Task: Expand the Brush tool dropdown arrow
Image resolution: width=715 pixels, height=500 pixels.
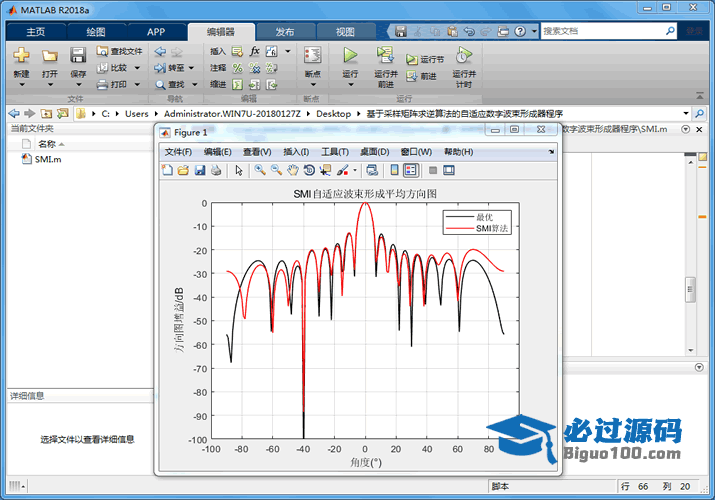Action: tap(354, 170)
